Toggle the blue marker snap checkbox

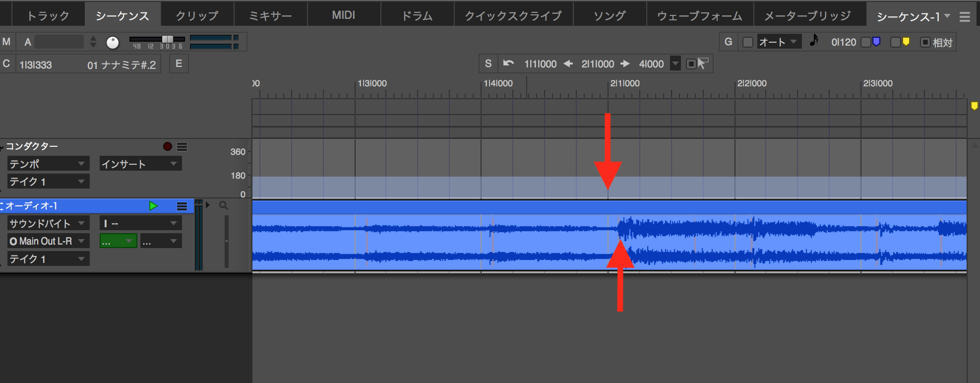tap(866, 42)
